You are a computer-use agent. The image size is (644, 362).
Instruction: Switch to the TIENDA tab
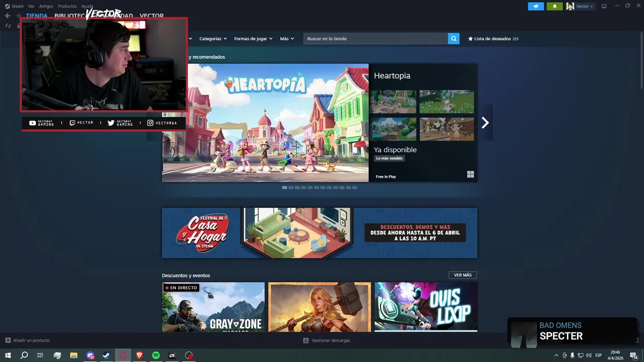(37, 16)
